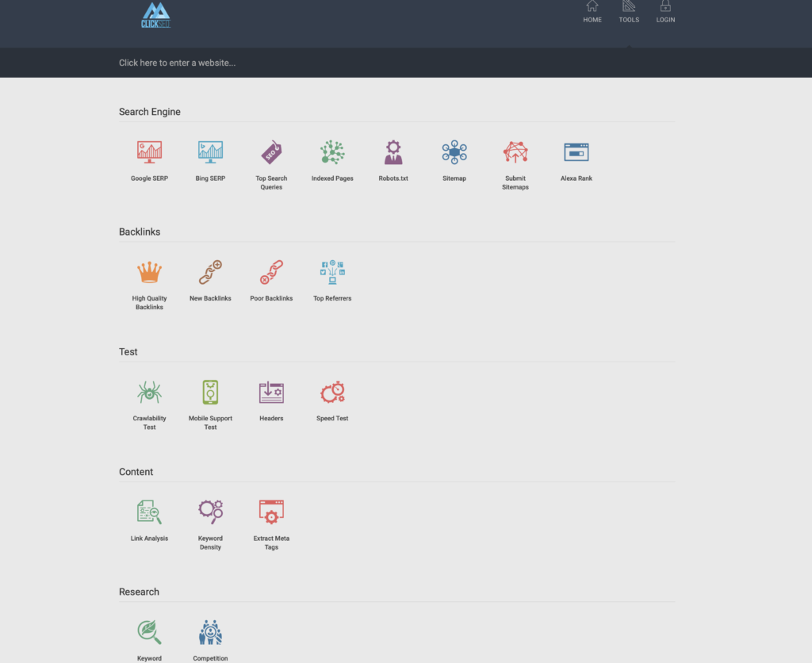Open the Poor Backlinks tool icon
This screenshot has height=663, width=812.
[x=271, y=272]
